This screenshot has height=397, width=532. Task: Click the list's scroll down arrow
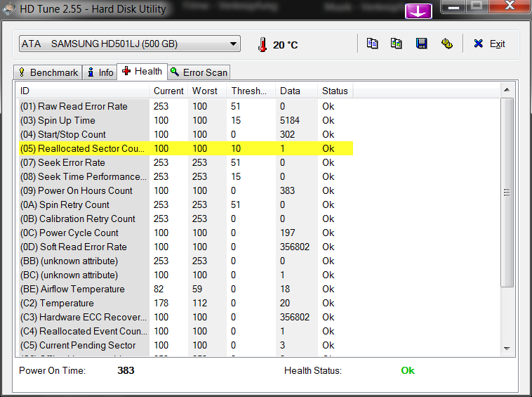point(507,349)
